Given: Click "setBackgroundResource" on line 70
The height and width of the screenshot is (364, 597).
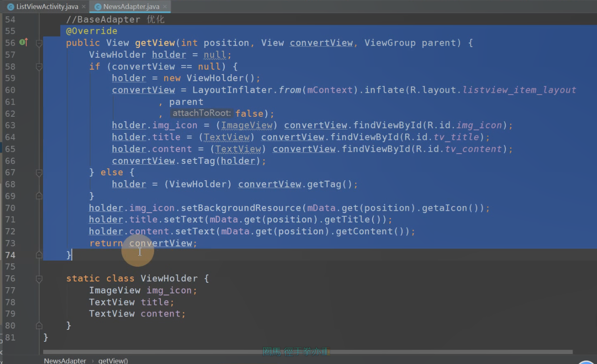Looking at the screenshot, I should [241, 208].
